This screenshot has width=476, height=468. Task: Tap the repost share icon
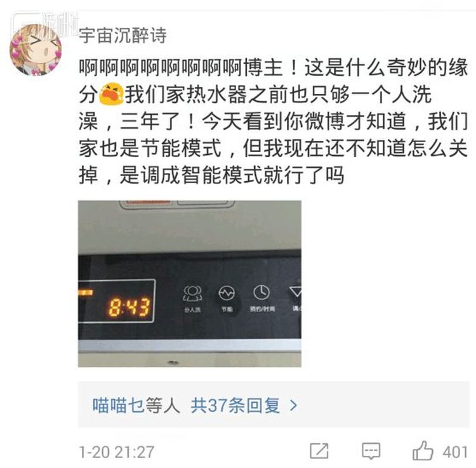point(319,451)
